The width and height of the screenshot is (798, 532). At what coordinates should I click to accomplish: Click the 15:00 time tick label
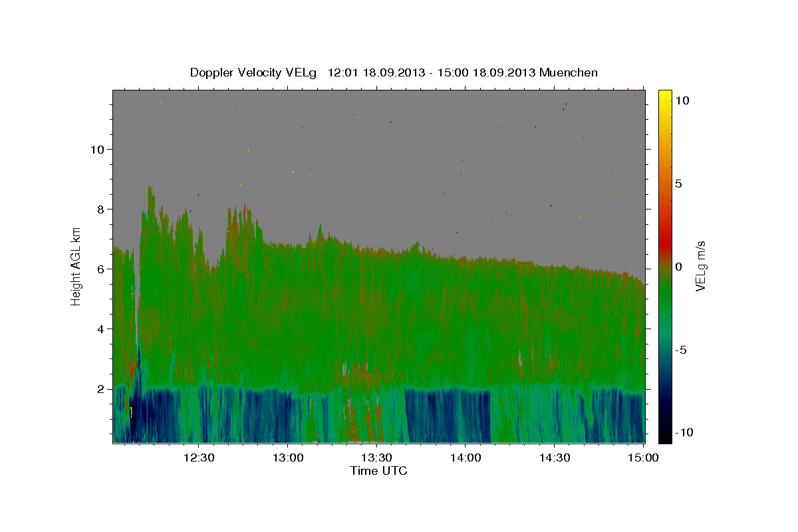643,458
